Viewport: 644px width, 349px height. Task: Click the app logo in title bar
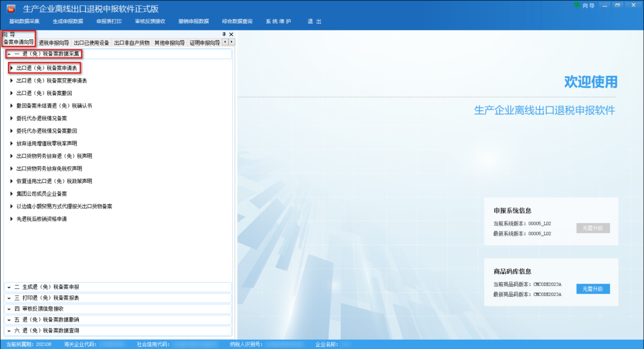[11, 8]
